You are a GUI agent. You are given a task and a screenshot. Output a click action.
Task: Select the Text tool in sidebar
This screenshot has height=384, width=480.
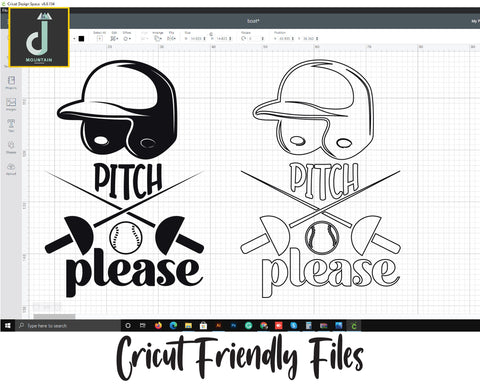coord(11,125)
